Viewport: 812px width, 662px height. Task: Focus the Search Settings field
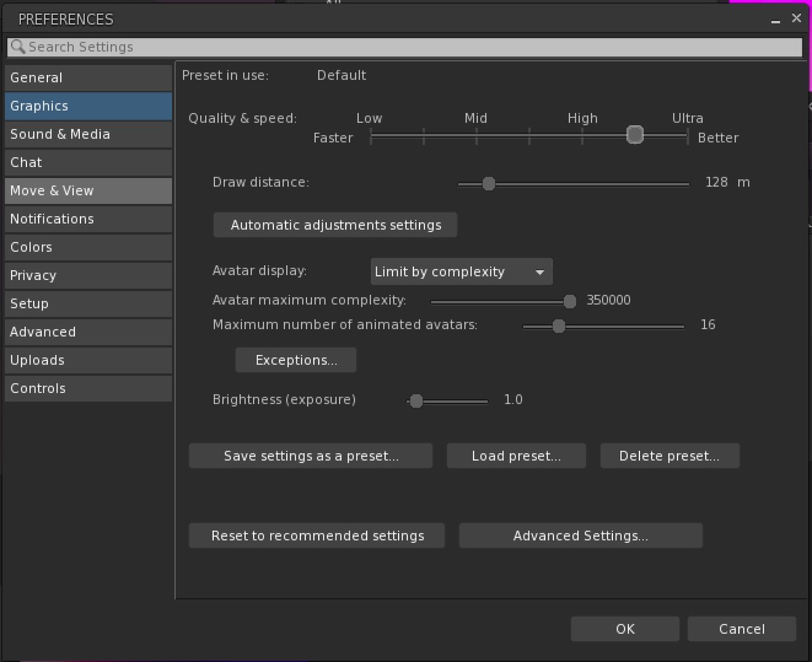coord(405,47)
